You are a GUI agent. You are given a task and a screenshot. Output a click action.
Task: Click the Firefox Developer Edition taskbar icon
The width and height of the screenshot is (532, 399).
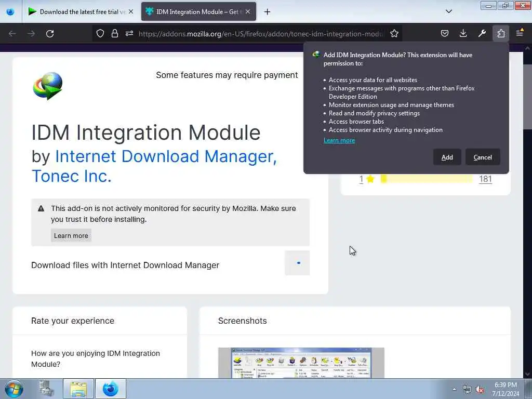tap(111, 389)
